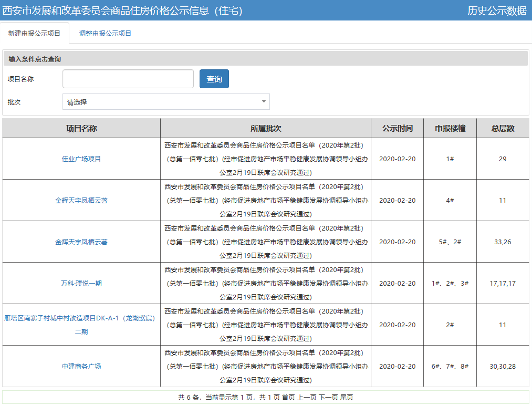Go to 尾页 in pagination
This screenshot has width=532, height=406.
coord(347,397)
